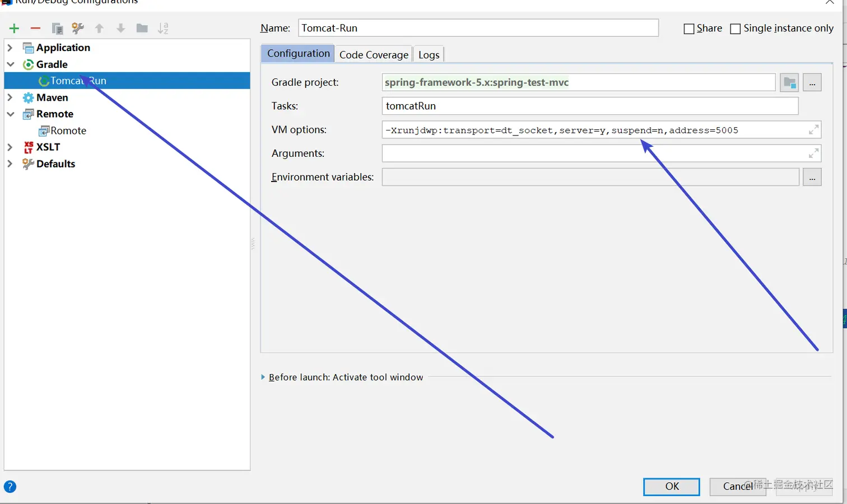
Task: Click the Romote configuration item icon
Action: [x=44, y=131]
